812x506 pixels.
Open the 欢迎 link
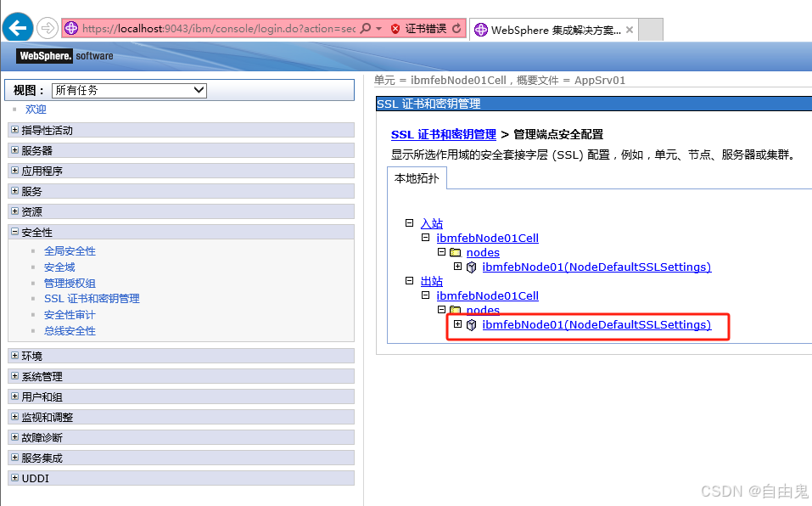click(36, 110)
